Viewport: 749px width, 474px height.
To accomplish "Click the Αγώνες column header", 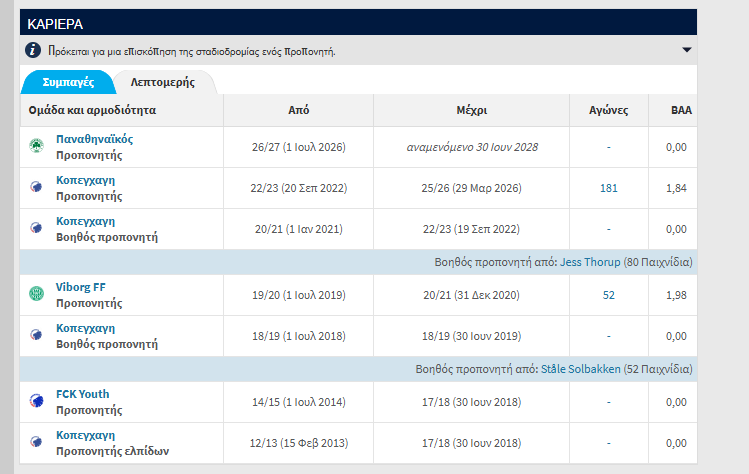I will tap(609, 110).
